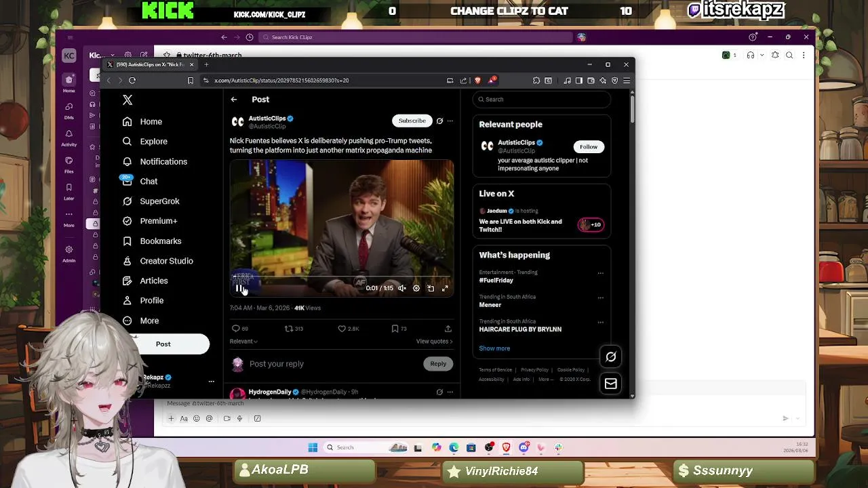Open the post's three-dot menu

tap(450, 121)
